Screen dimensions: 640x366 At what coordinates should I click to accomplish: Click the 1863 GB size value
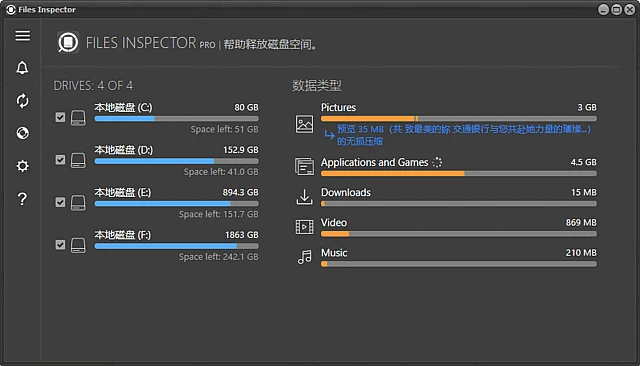(242, 235)
